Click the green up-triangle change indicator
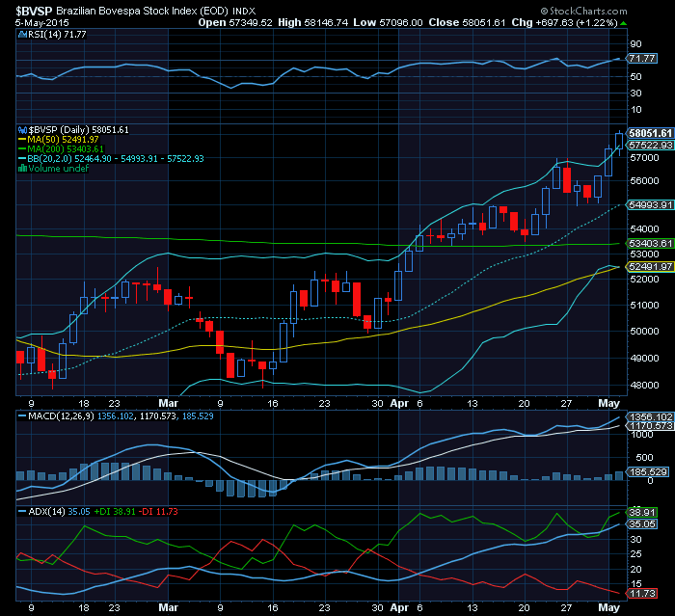 pyautogui.click(x=623, y=23)
